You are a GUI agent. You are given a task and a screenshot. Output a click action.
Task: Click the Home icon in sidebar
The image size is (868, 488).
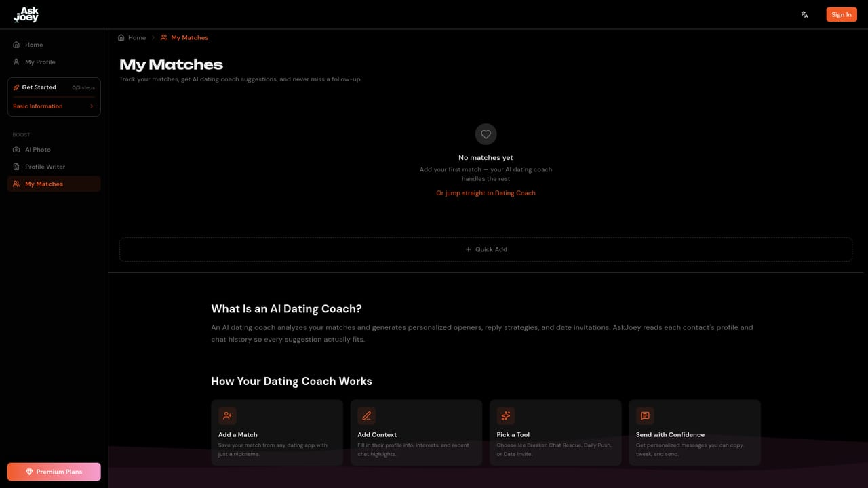point(16,45)
